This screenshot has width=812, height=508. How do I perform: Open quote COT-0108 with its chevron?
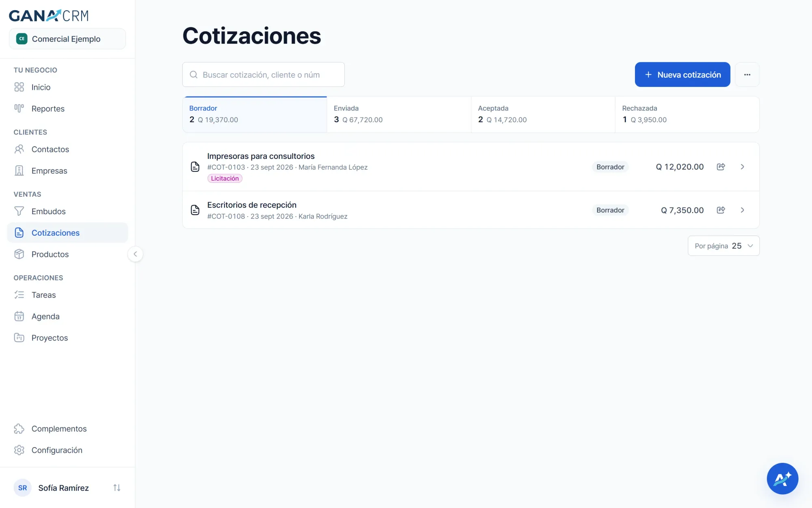click(x=742, y=210)
